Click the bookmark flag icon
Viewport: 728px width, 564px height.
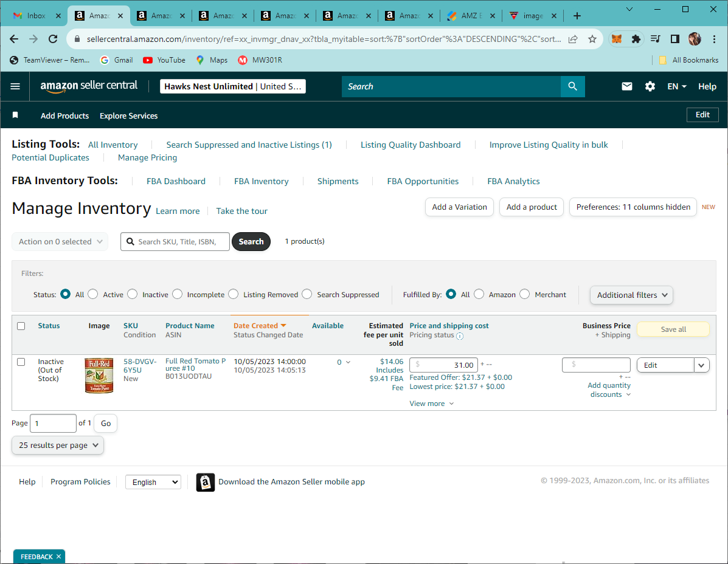point(15,115)
